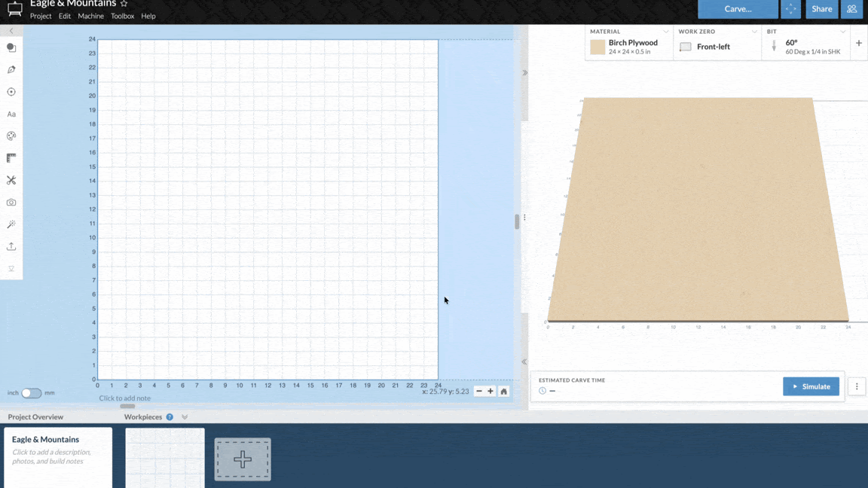This screenshot has width=868, height=488.
Task: Open the Toolbox menu
Action: point(122,16)
